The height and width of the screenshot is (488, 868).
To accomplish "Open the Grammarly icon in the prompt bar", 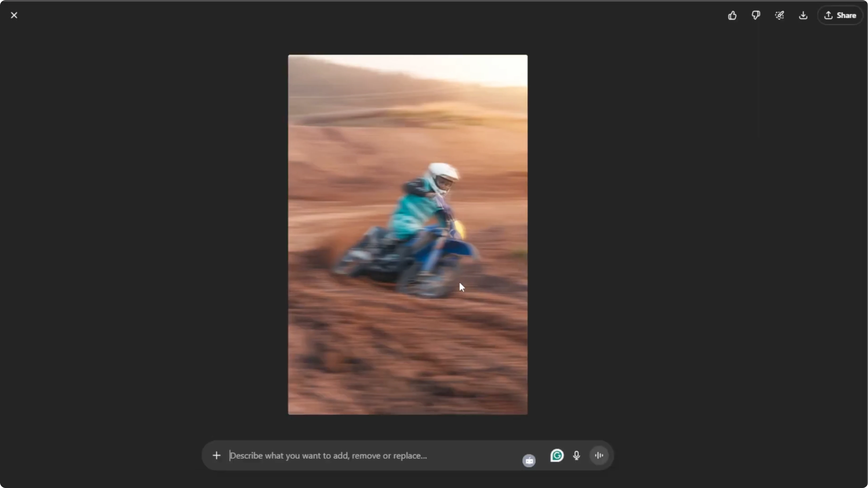I will coord(557,455).
